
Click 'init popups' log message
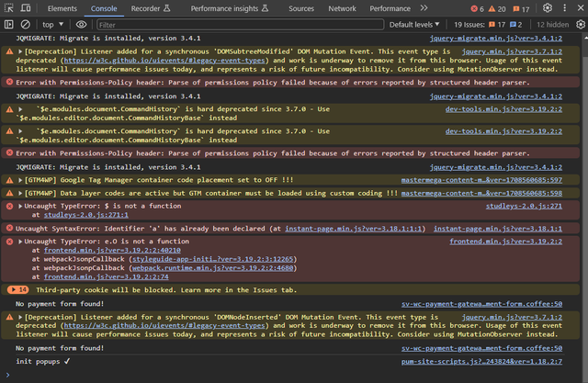coord(43,362)
